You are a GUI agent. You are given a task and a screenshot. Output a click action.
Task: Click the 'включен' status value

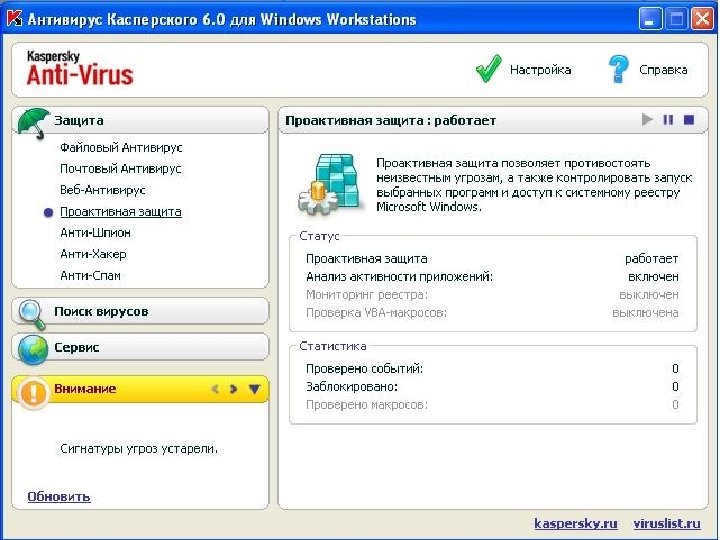[653, 277]
